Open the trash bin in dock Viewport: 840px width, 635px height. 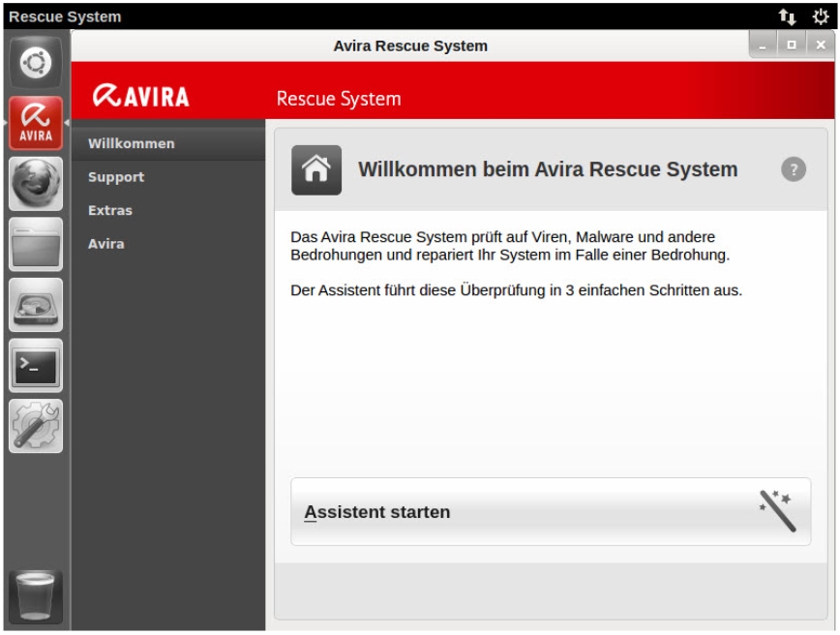coord(36,594)
